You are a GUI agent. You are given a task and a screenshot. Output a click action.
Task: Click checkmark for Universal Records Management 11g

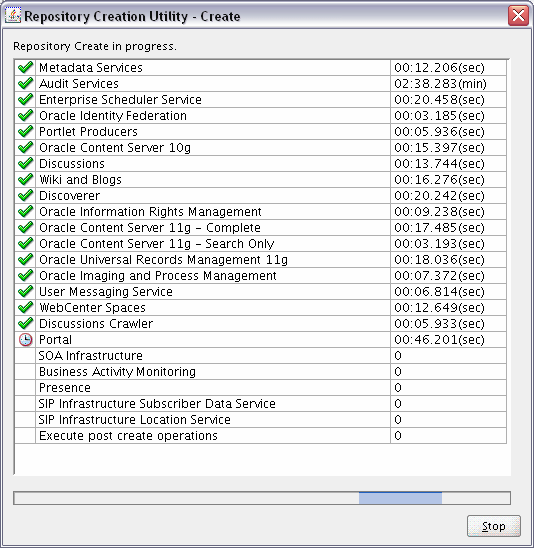(26, 259)
